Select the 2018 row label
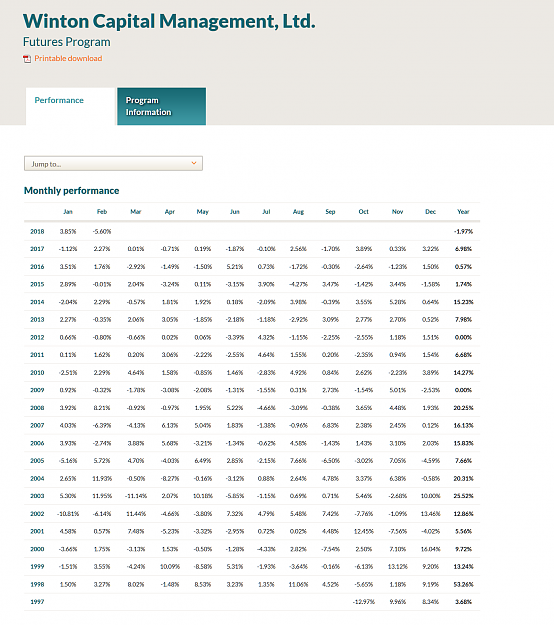 [37, 232]
